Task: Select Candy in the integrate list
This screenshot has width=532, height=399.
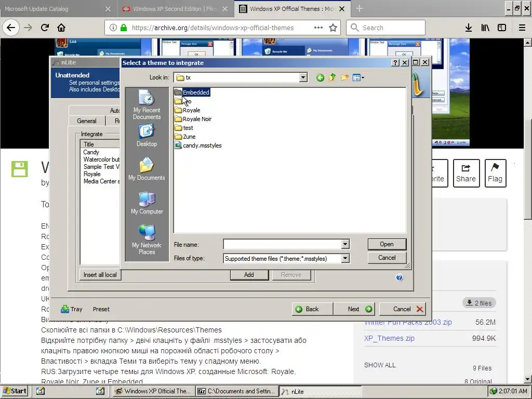Action: (91, 152)
